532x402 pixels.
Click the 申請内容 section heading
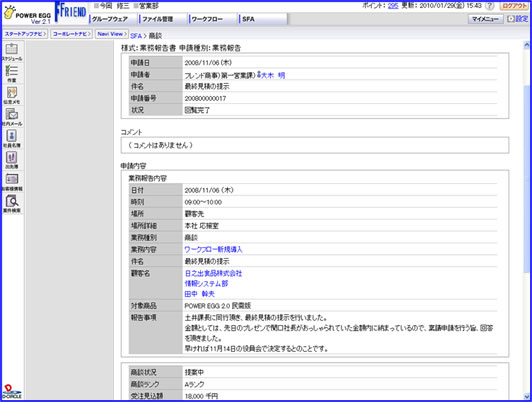(133, 166)
